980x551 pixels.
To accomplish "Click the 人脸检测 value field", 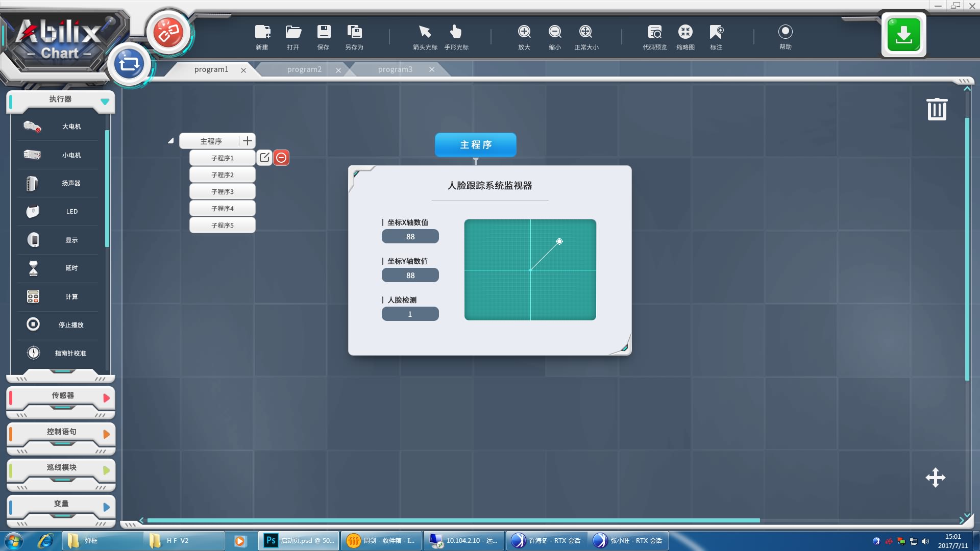I will click(410, 314).
